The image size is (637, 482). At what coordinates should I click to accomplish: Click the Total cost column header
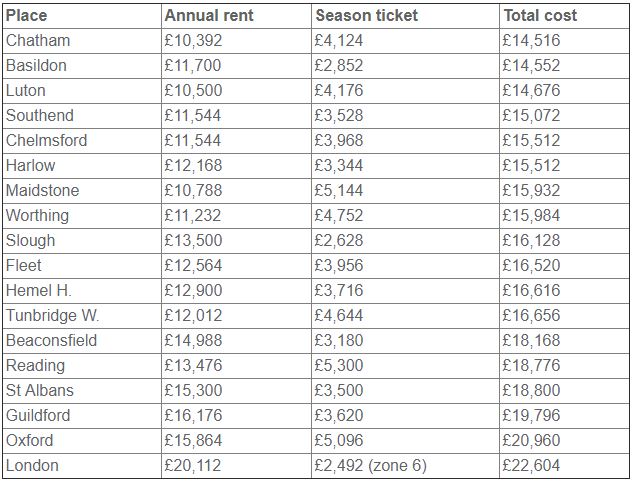pyautogui.click(x=540, y=15)
